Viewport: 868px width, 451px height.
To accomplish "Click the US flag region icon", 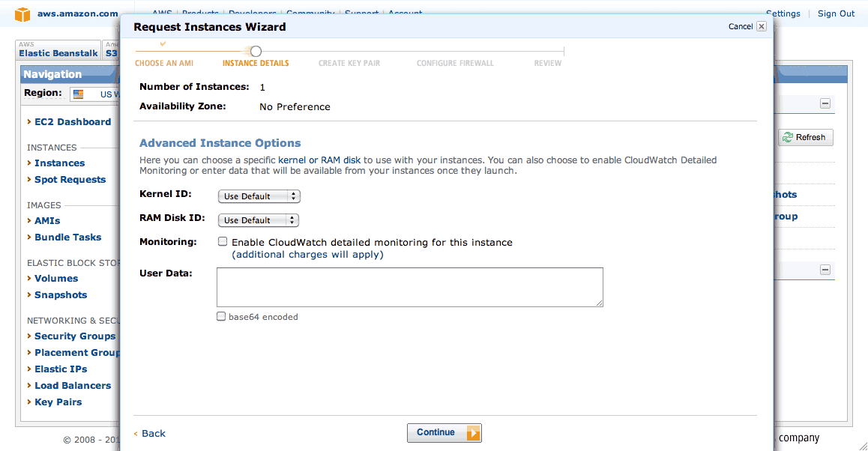I will click(x=79, y=94).
